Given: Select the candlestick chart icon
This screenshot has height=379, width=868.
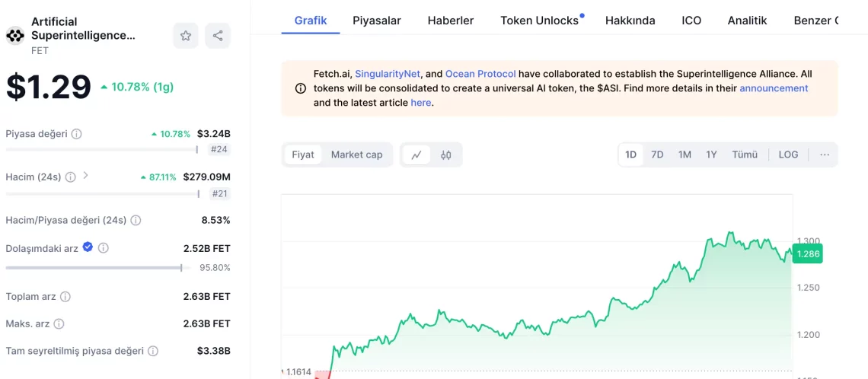Looking at the screenshot, I should point(446,154).
